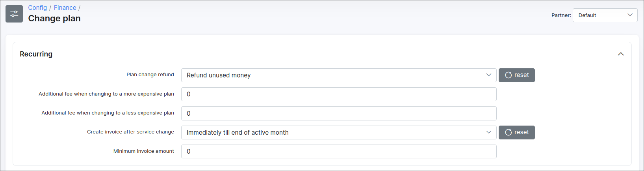
Task: Click the Recurring section heading
Action: click(36, 54)
